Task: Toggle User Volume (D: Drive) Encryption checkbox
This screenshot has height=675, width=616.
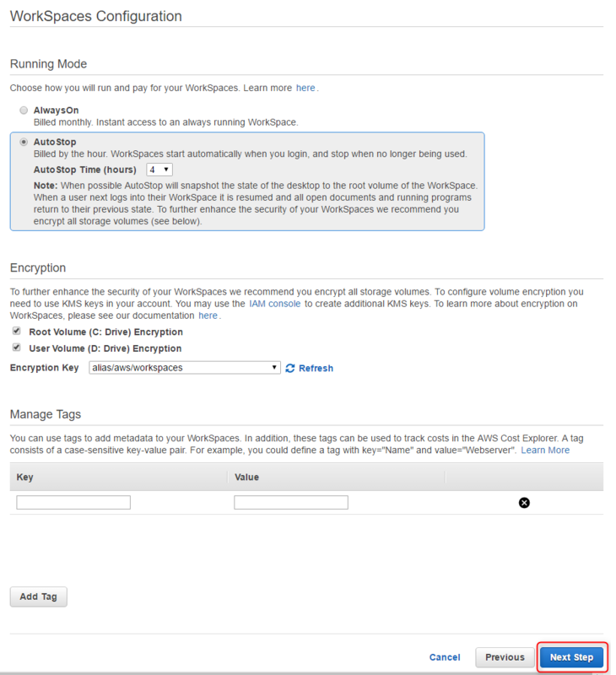Action: click(x=16, y=348)
